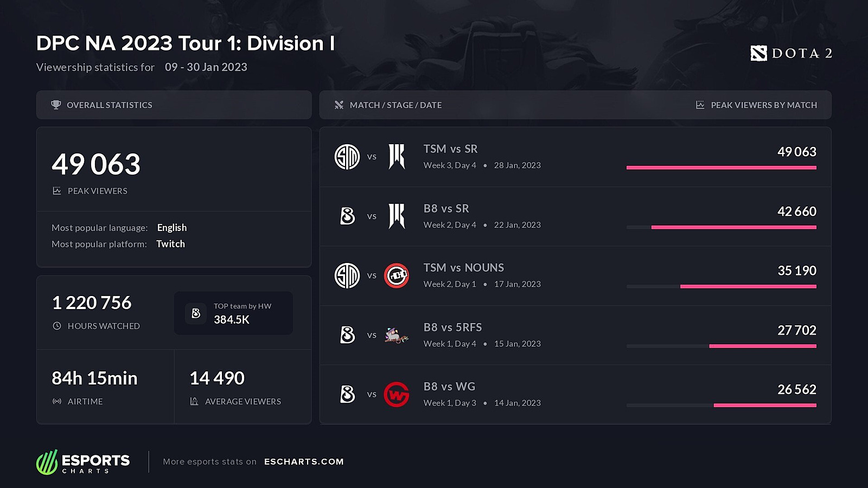868x488 pixels.
Task: Click the broadcast icon beside Airtime
Action: 57,401
